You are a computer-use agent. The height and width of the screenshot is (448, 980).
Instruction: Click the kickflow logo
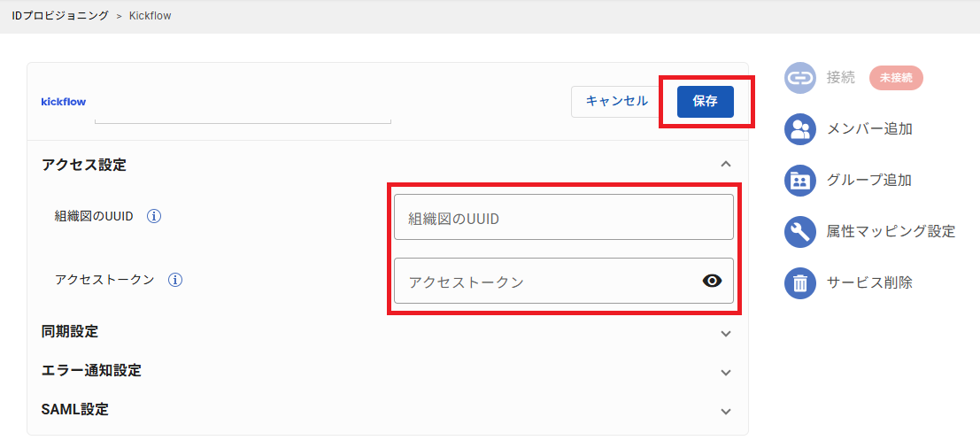tap(63, 101)
